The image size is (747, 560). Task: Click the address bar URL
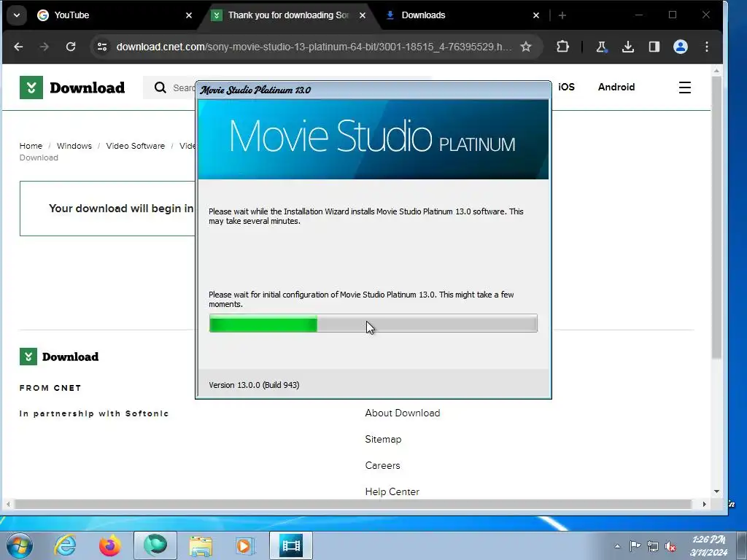click(x=314, y=47)
